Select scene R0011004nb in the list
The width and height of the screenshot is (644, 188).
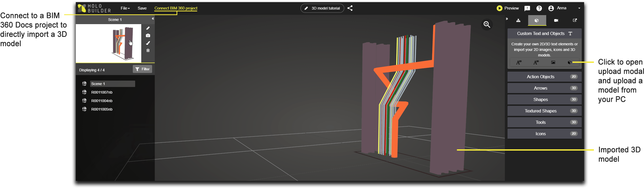(102, 101)
